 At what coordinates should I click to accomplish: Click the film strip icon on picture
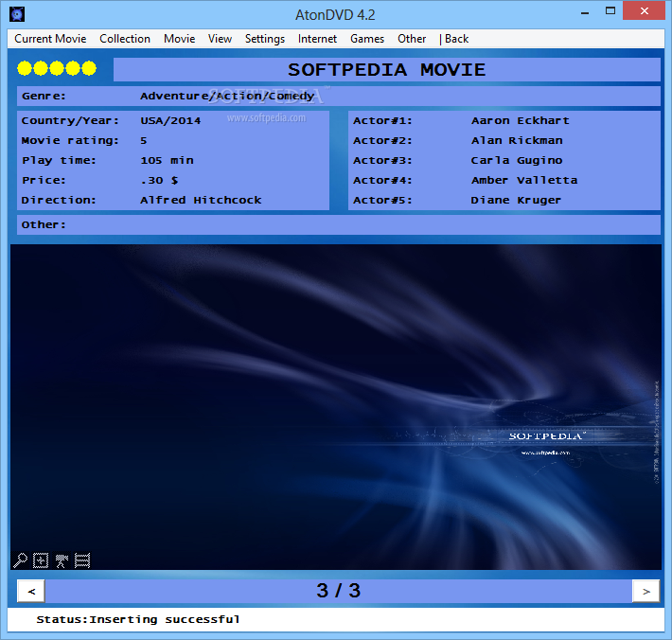[82, 560]
